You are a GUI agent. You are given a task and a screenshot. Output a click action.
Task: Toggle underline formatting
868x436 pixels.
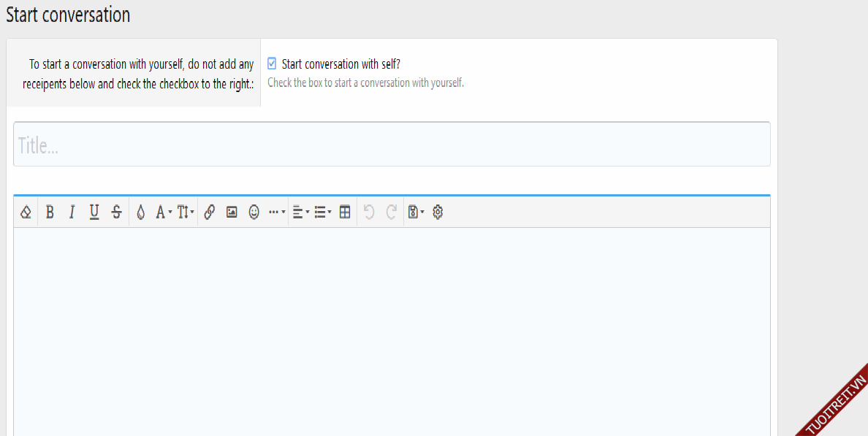(94, 213)
